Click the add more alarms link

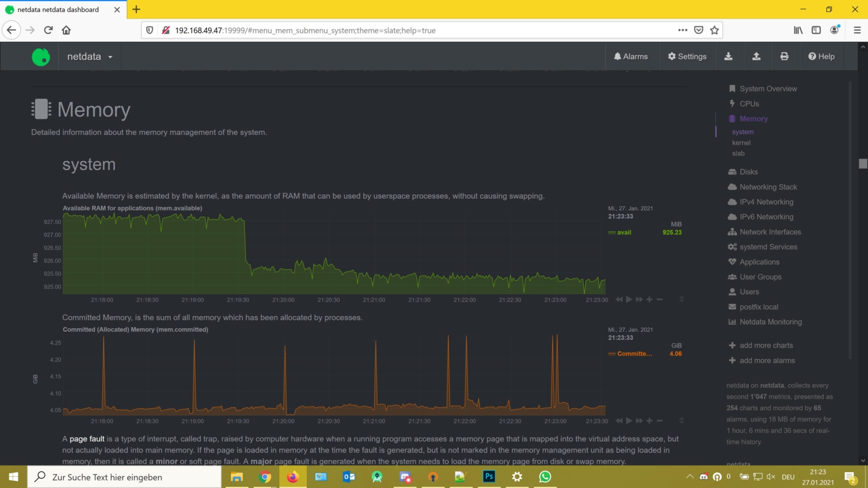click(767, 360)
